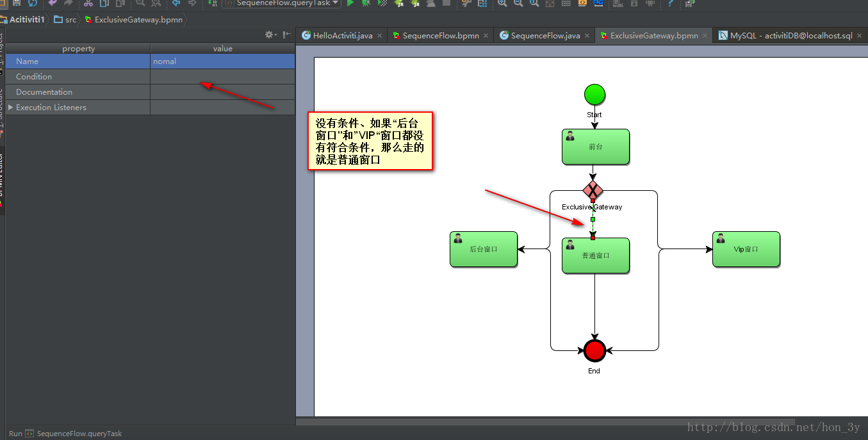This screenshot has height=440, width=868.
Task: Select the red End event node
Action: (594, 350)
